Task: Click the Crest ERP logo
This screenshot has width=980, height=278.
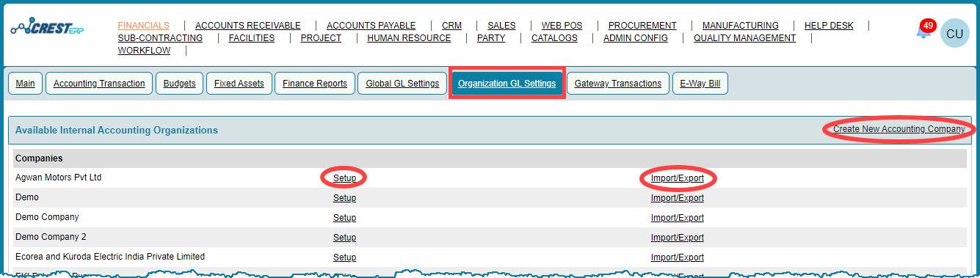Action: (46, 28)
